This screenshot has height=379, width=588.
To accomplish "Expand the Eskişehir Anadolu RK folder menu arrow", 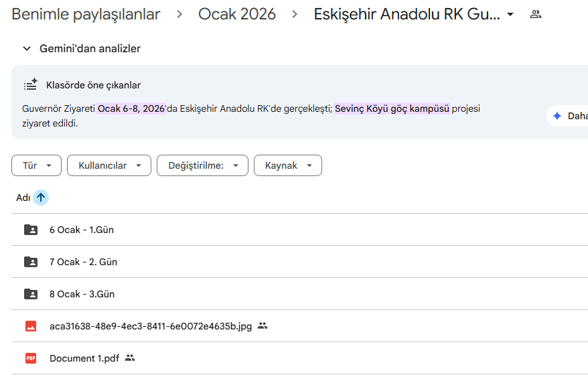I will point(510,14).
